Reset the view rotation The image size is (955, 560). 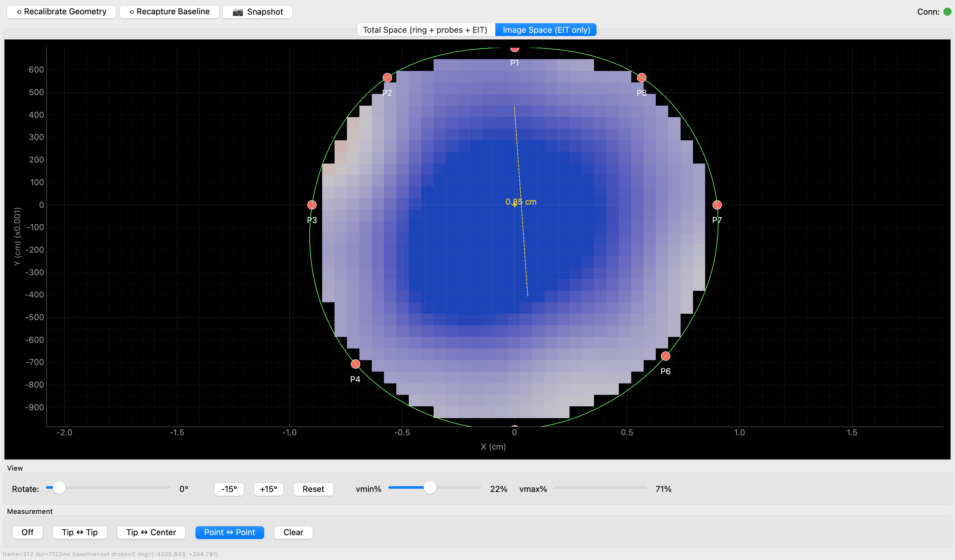(313, 489)
